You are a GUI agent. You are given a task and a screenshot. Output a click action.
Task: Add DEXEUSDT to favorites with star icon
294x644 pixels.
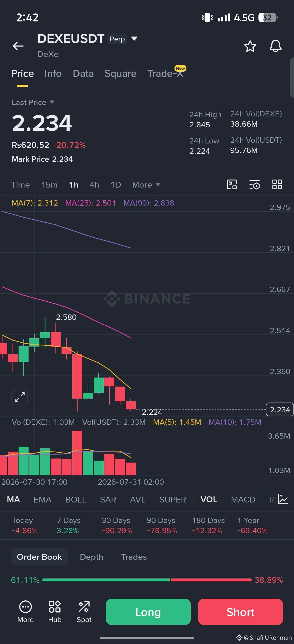(x=250, y=46)
